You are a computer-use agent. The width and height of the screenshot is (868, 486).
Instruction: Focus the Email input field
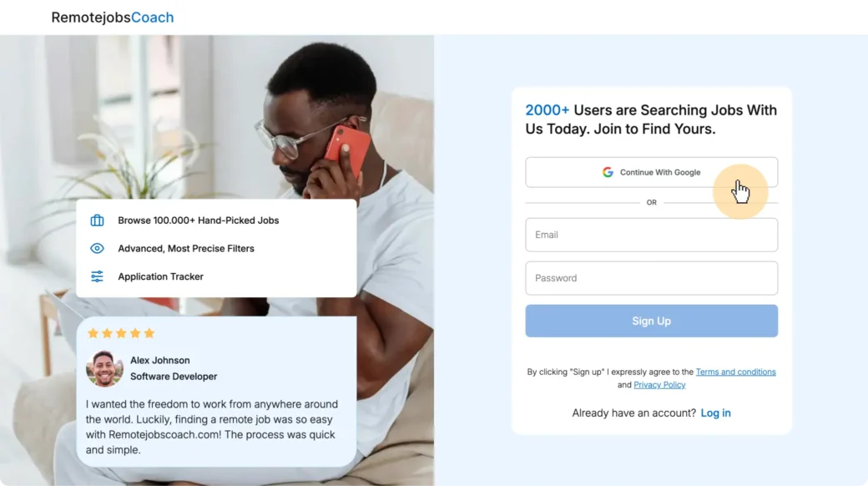pos(652,235)
